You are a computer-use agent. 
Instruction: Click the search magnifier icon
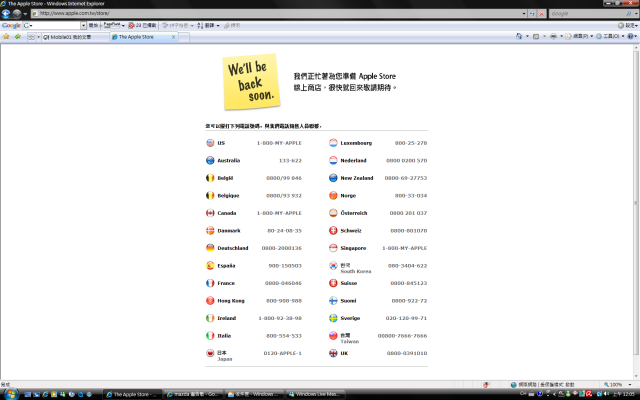pyautogui.click(x=629, y=13)
